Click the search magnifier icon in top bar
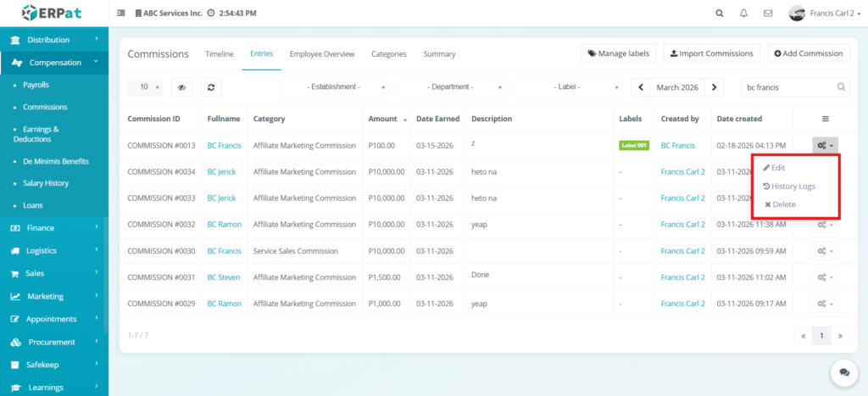 click(x=720, y=14)
